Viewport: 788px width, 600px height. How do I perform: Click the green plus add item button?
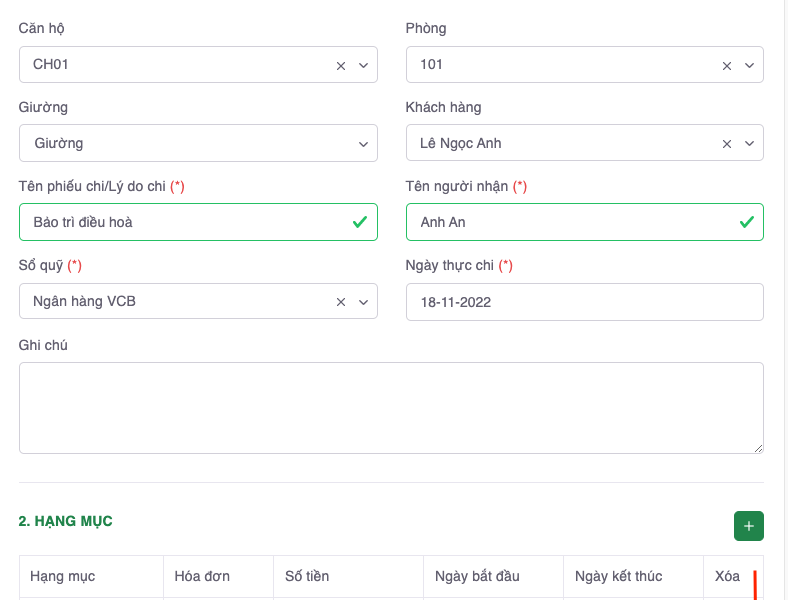coord(748,526)
